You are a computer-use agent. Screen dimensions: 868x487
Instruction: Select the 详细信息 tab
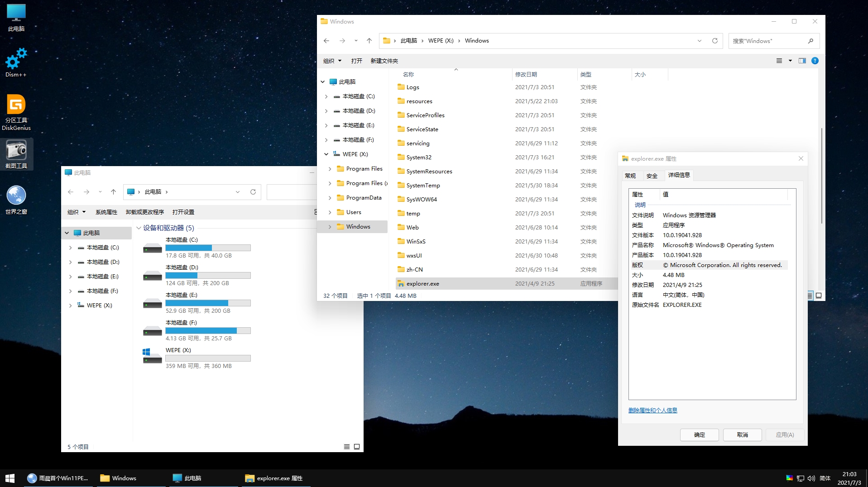click(x=679, y=175)
